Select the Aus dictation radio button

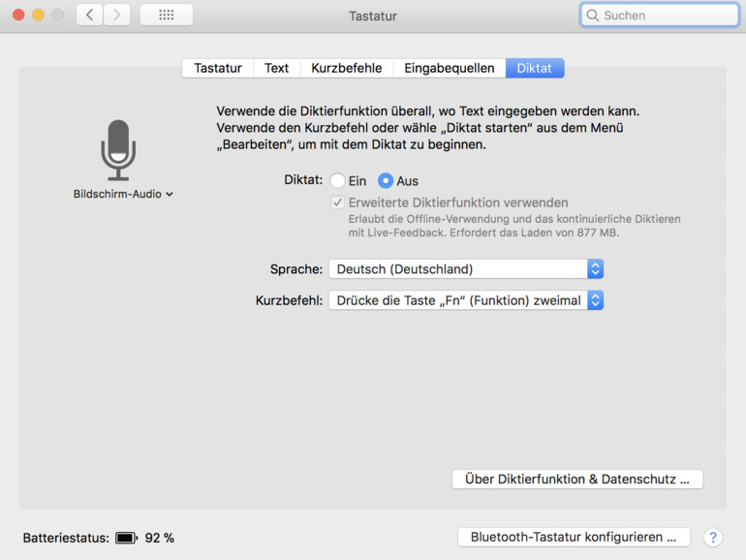click(x=386, y=181)
